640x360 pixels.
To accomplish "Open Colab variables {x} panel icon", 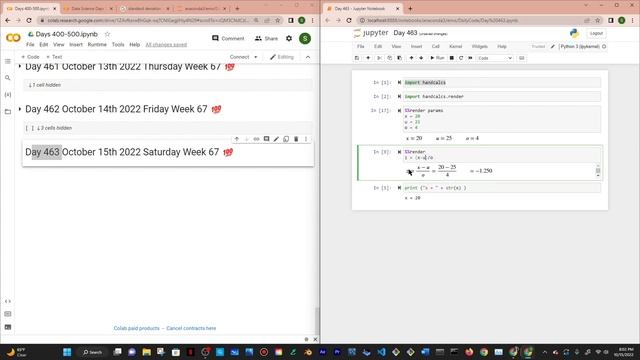I will point(8,95).
